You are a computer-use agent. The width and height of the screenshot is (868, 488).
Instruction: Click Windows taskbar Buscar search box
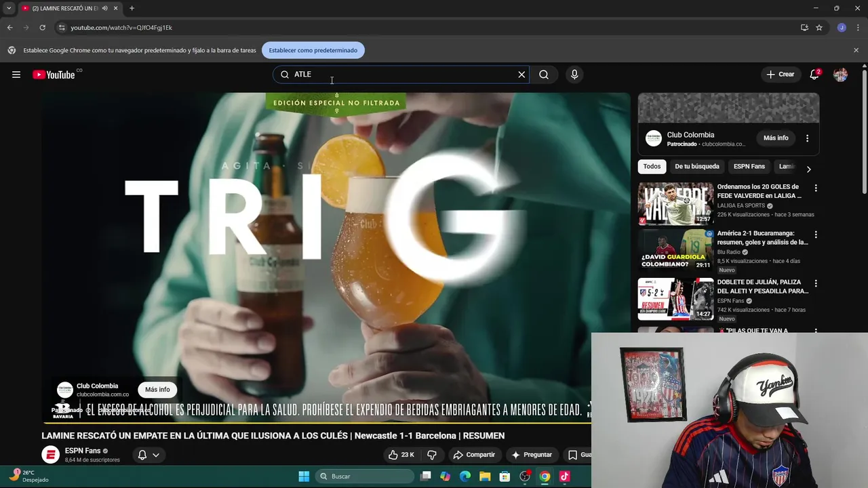[366, 476]
